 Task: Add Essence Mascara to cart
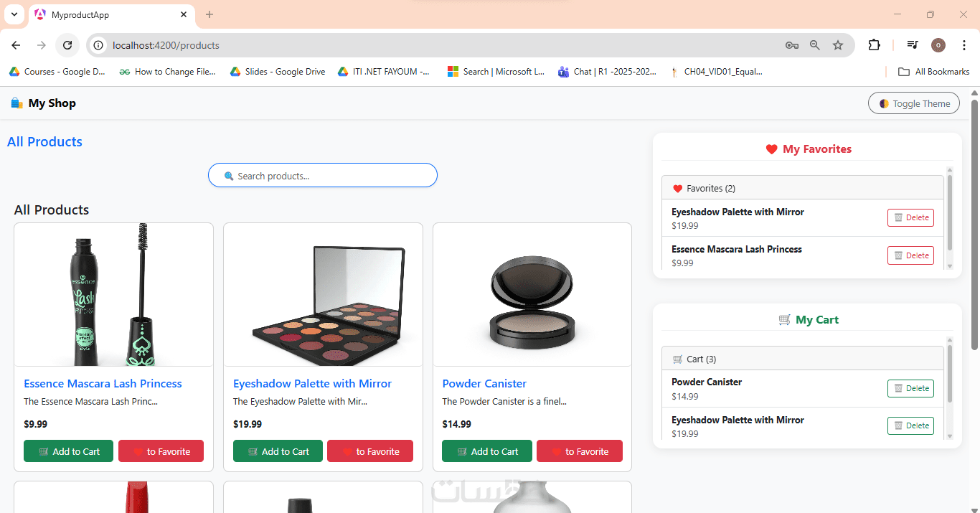coord(68,451)
